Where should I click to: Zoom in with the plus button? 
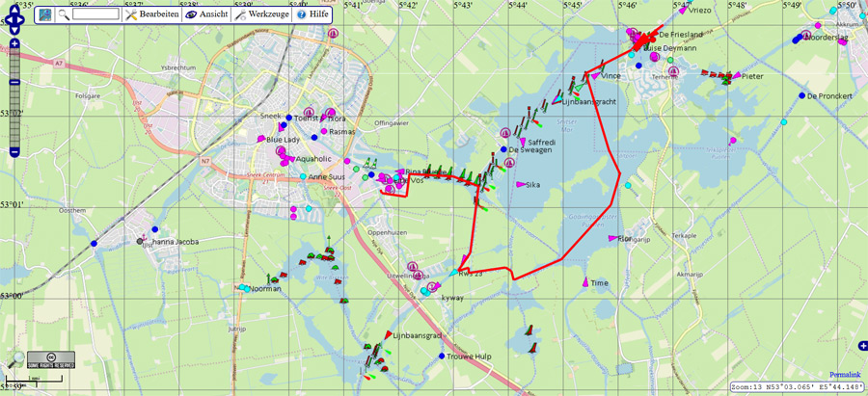coord(14,45)
